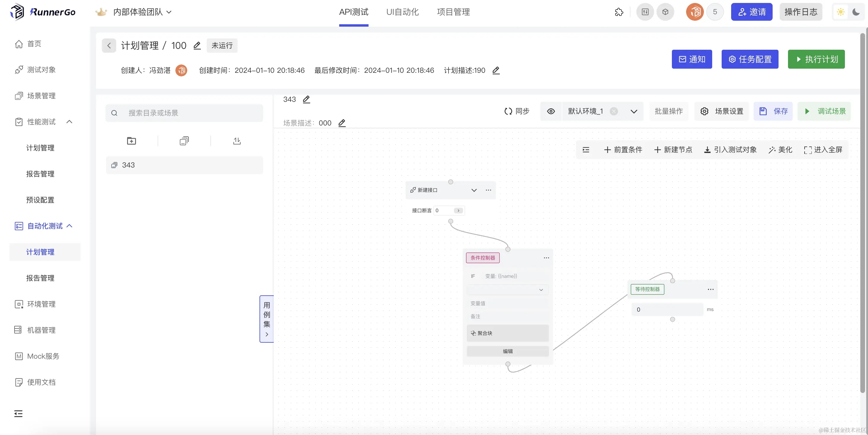The width and height of the screenshot is (868, 435).
Task: Click the import scene icon
Action: point(237,141)
